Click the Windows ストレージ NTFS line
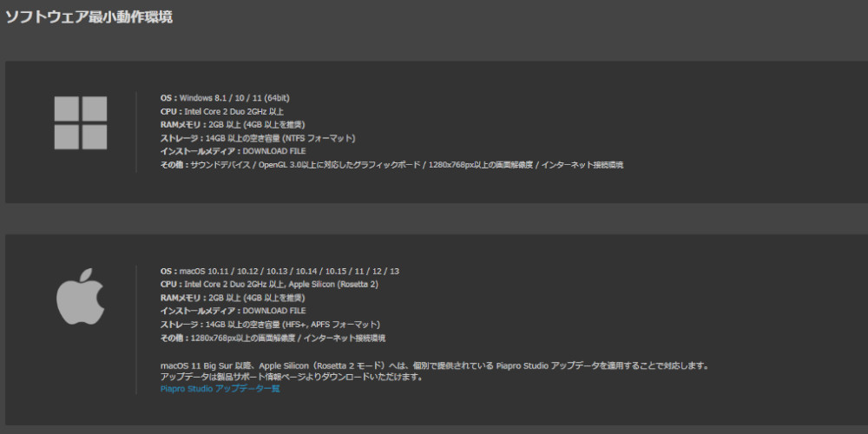This screenshot has width=868, height=434. [x=258, y=138]
